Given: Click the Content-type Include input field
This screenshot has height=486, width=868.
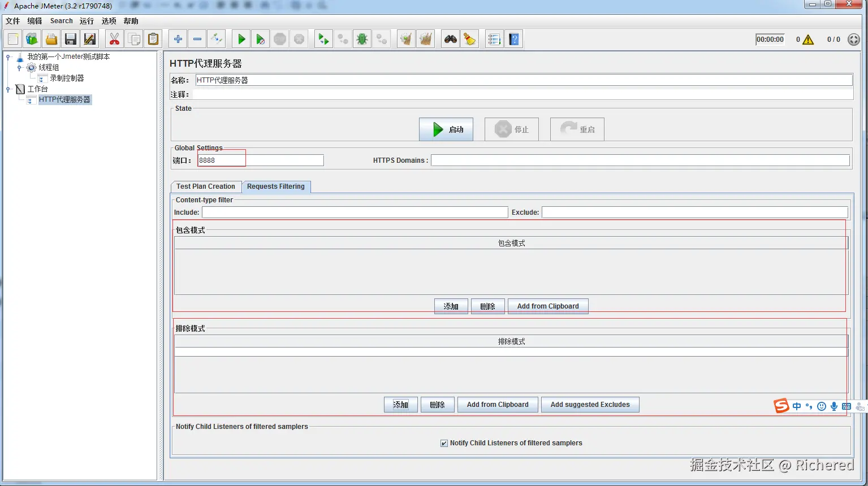Looking at the screenshot, I should [x=355, y=212].
